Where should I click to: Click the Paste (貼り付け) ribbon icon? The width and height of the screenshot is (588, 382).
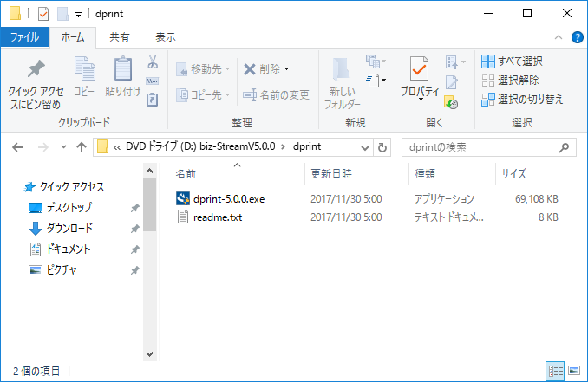coord(122,69)
